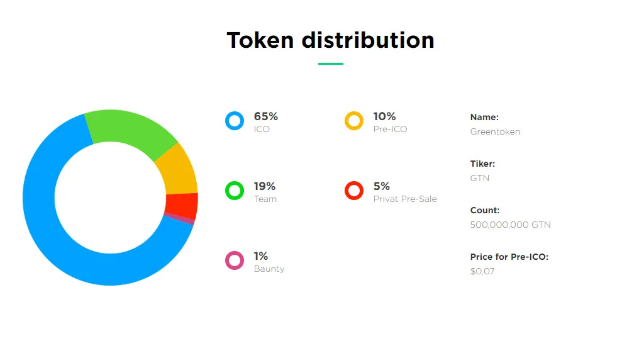
Task: Click the 500,000,000 GTN count value
Action: [x=511, y=225]
